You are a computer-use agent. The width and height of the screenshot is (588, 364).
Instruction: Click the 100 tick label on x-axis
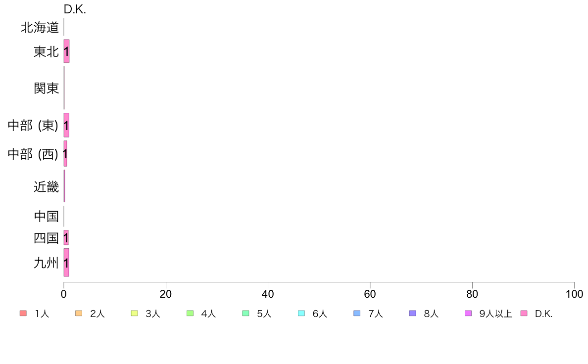point(574,294)
